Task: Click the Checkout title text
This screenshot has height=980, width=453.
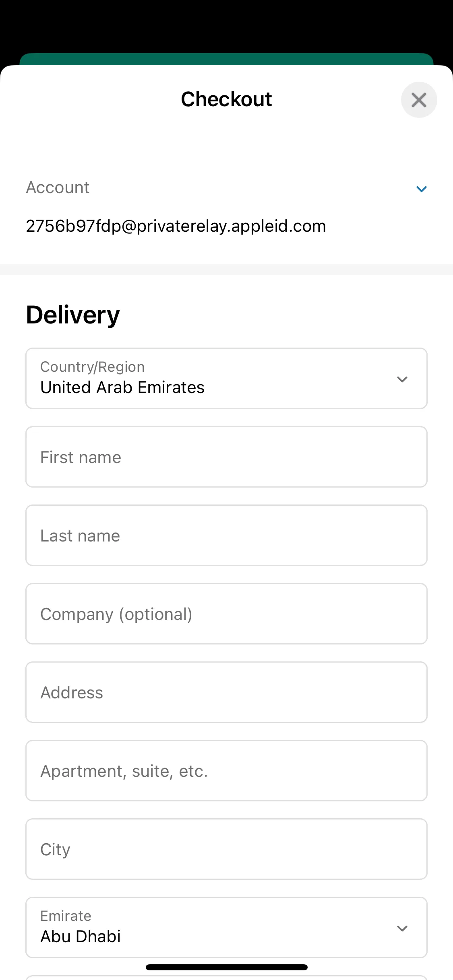Action: tap(226, 99)
